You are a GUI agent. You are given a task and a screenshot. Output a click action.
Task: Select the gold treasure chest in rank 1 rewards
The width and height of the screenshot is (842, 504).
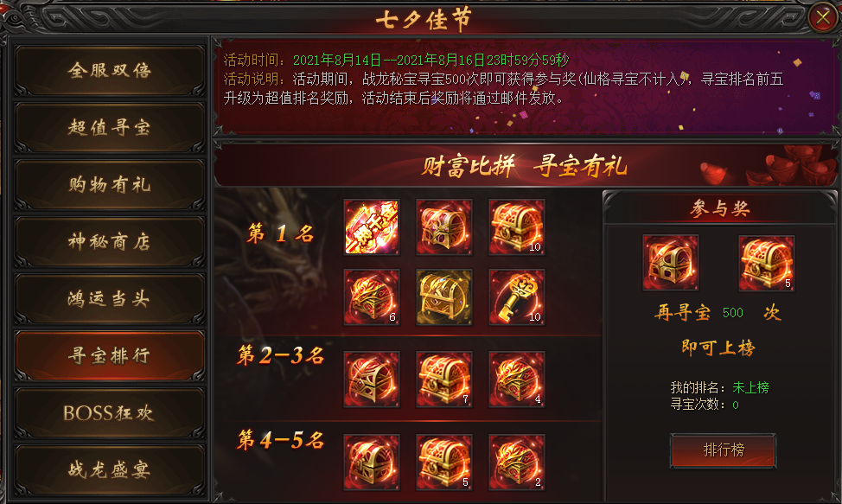[444, 297]
